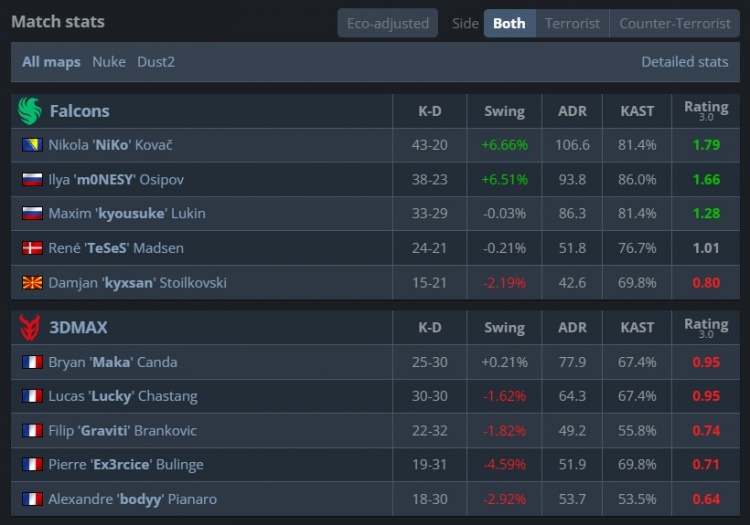
Task: Click the Falcons team logo icon
Action: click(x=30, y=111)
